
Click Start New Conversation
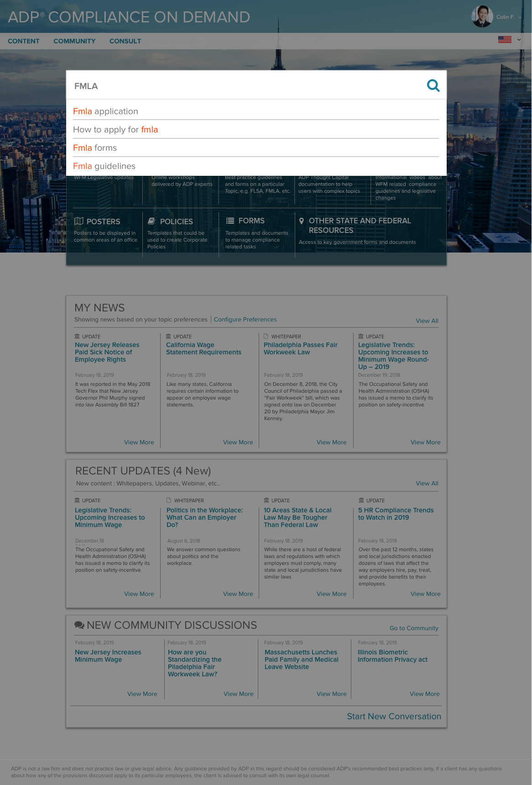tap(394, 717)
